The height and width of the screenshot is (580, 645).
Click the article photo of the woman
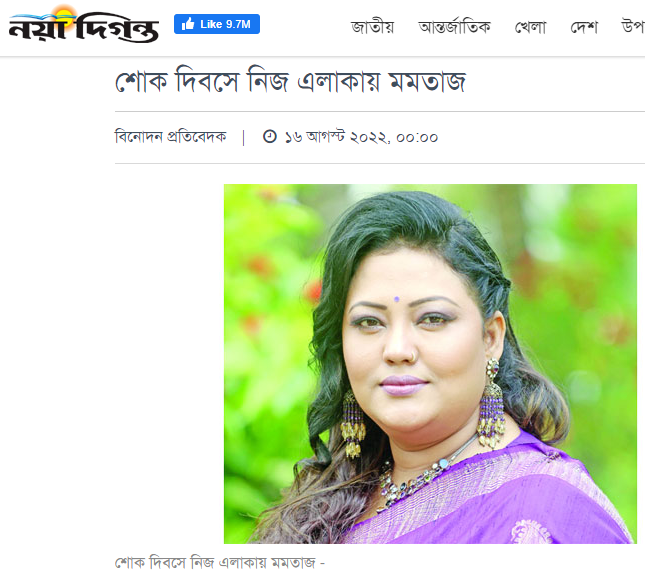pos(430,364)
